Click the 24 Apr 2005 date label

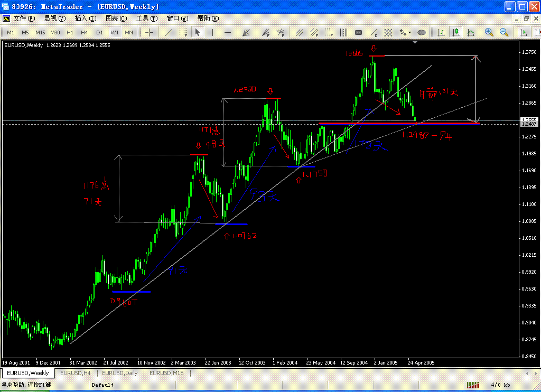[421, 362]
